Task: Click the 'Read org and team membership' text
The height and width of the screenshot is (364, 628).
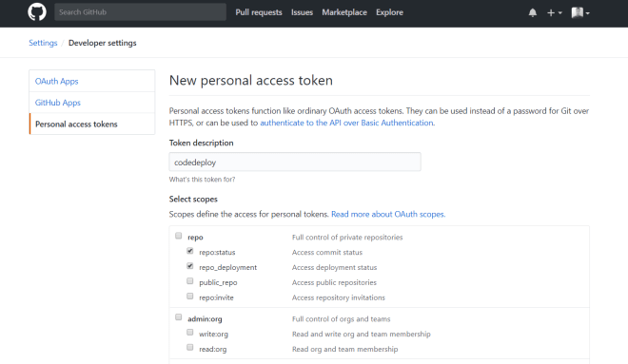Action: (344, 349)
